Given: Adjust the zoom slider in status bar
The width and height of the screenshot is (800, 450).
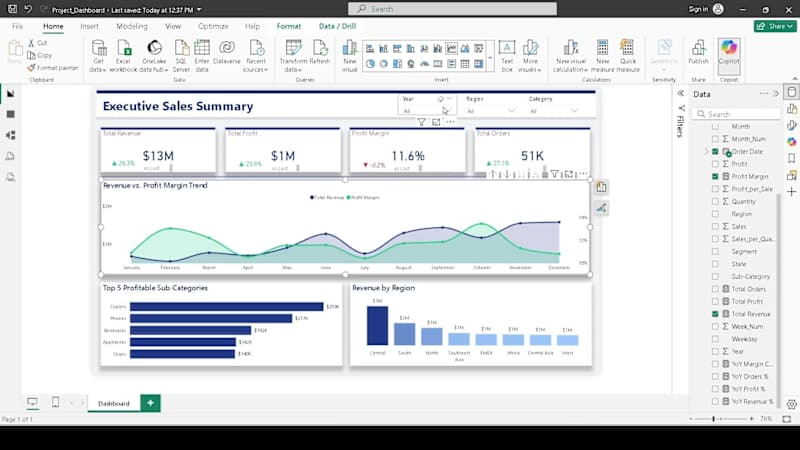Looking at the screenshot, I should [714, 419].
